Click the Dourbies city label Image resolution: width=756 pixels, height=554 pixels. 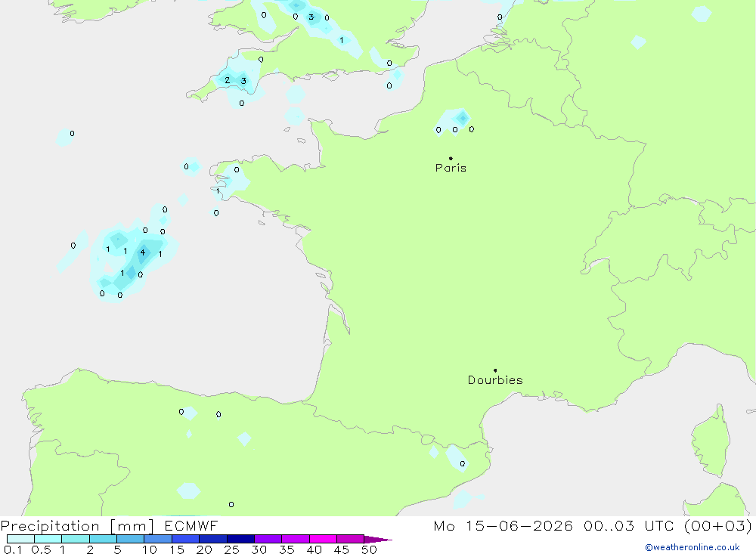click(x=495, y=380)
